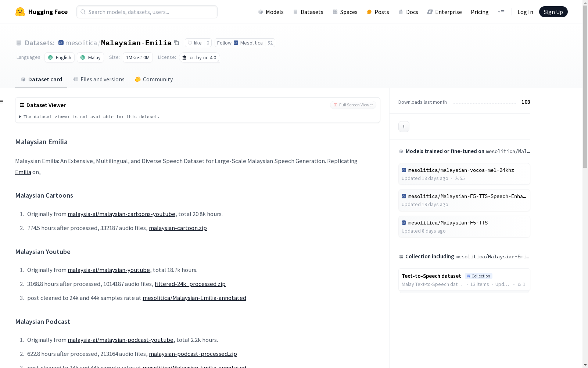This screenshot has width=588, height=368.
Task: Open the more options three-dot menu
Action: [404, 127]
